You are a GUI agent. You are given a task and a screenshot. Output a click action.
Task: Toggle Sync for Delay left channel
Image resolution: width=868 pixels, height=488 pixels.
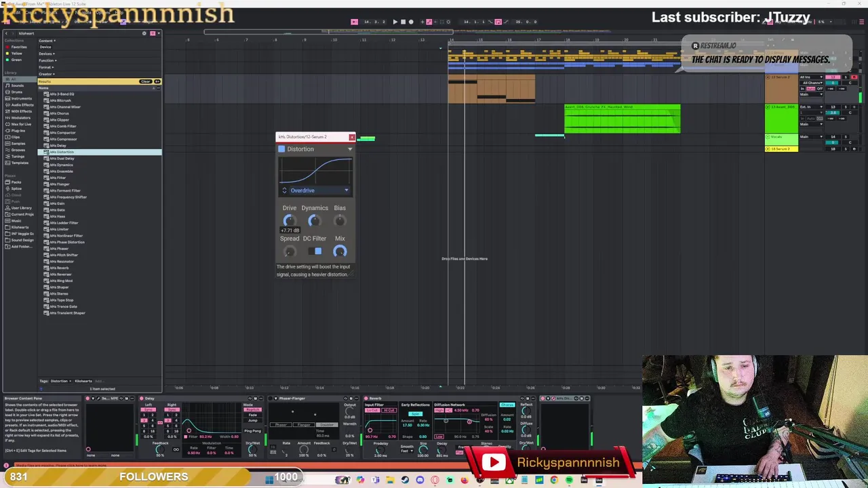pos(149,409)
